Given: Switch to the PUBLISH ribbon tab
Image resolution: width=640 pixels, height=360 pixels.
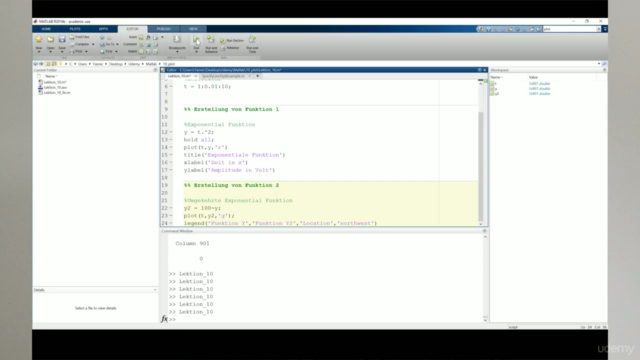Looking at the screenshot, I should (x=164, y=29).
